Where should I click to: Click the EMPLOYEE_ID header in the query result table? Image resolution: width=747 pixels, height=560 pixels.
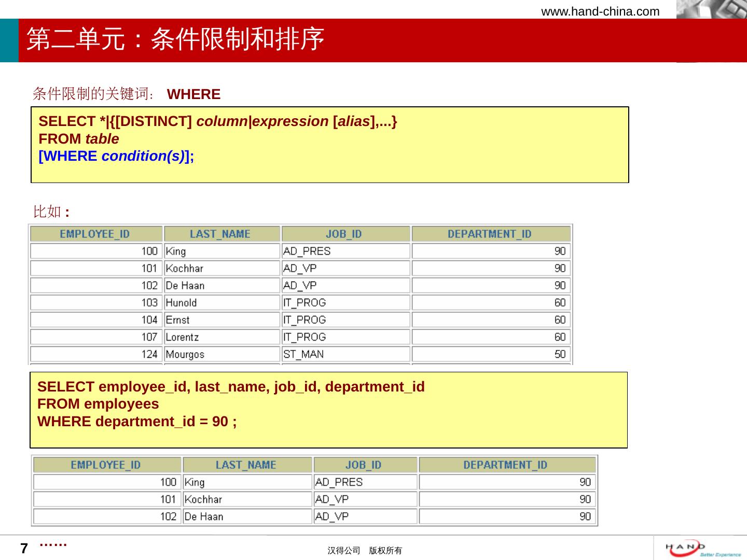(106, 465)
